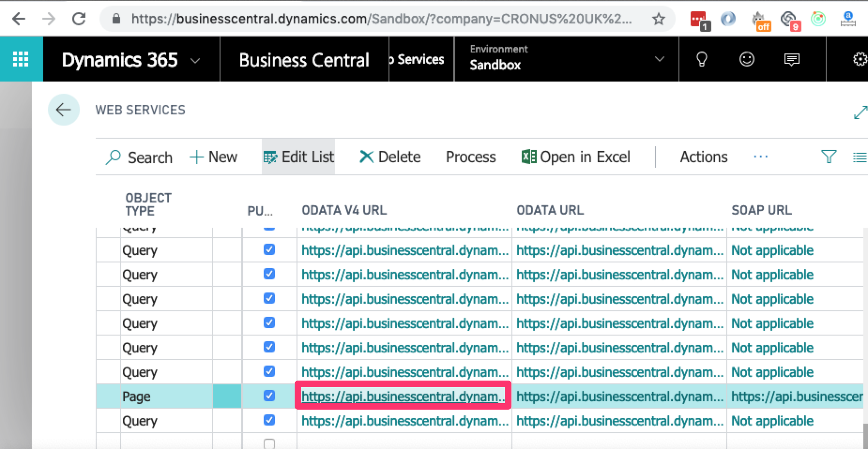868x449 pixels.
Task: Click the browser address bar URL
Action: 381,19
